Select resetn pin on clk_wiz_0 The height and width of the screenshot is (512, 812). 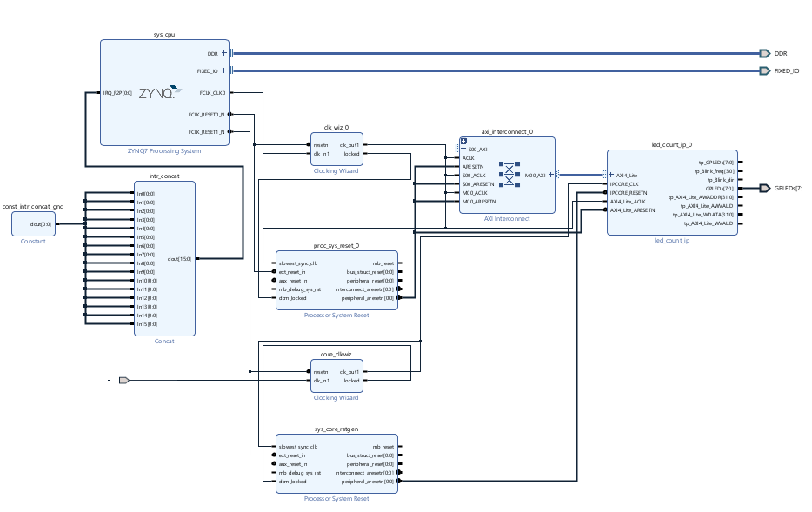321,145
